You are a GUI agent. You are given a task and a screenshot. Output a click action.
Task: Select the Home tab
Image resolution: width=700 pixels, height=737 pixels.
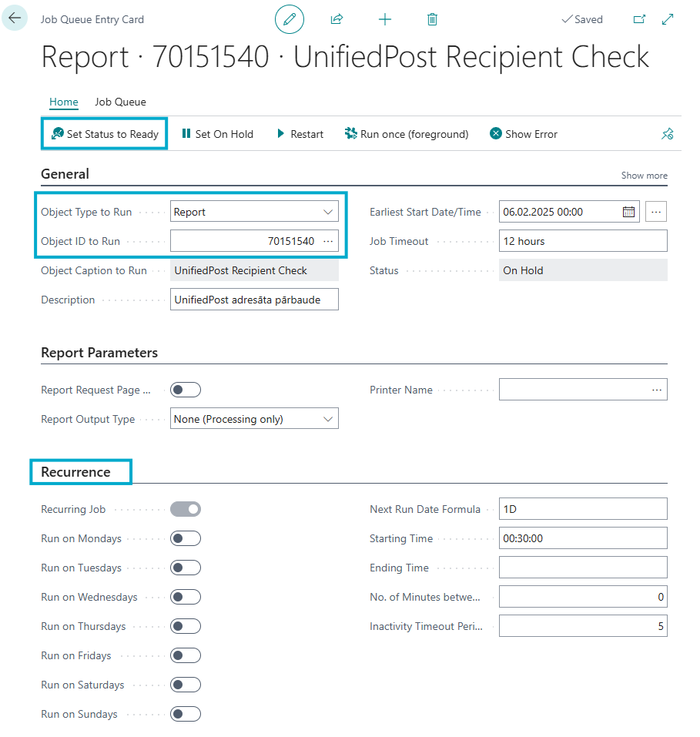(63, 102)
